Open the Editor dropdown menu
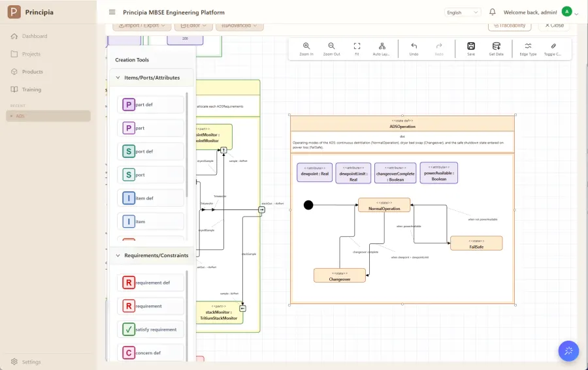 [x=193, y=26]
